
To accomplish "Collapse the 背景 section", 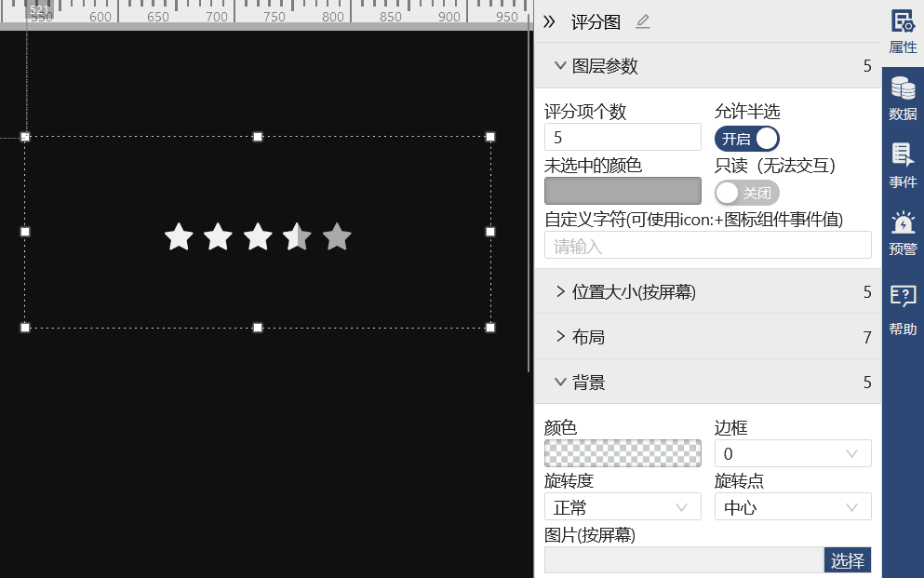I will pos(708,383).
